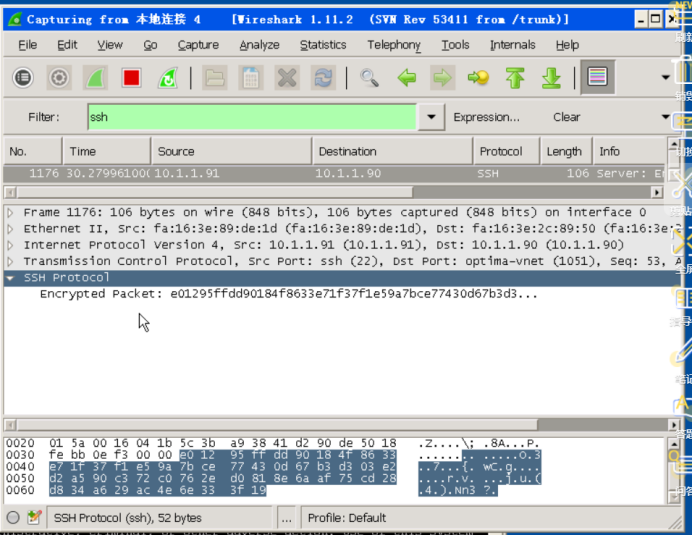Open the View menu
Viewport: 693px width, 535px height.
pyautogui.click(x=110, y=45)
